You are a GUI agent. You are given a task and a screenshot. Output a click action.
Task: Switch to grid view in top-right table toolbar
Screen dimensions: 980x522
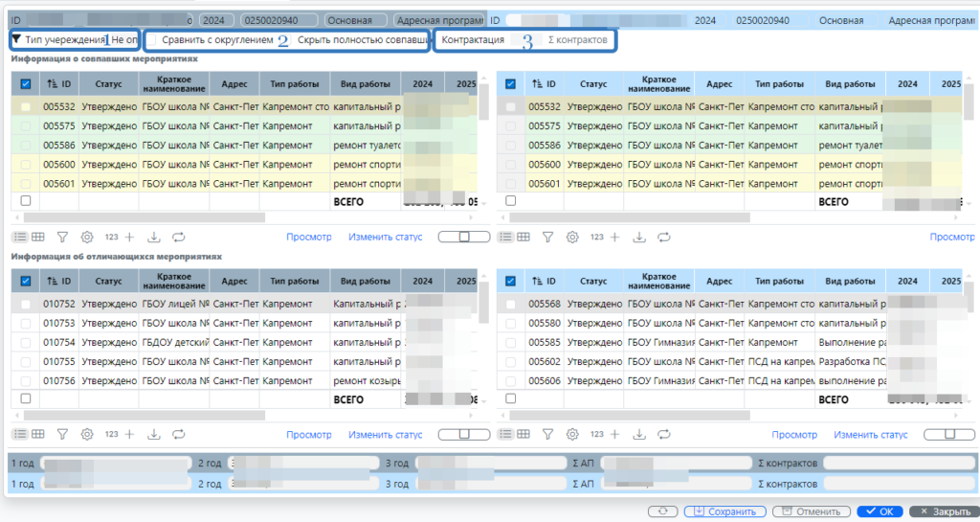click(x=524, y=237)
